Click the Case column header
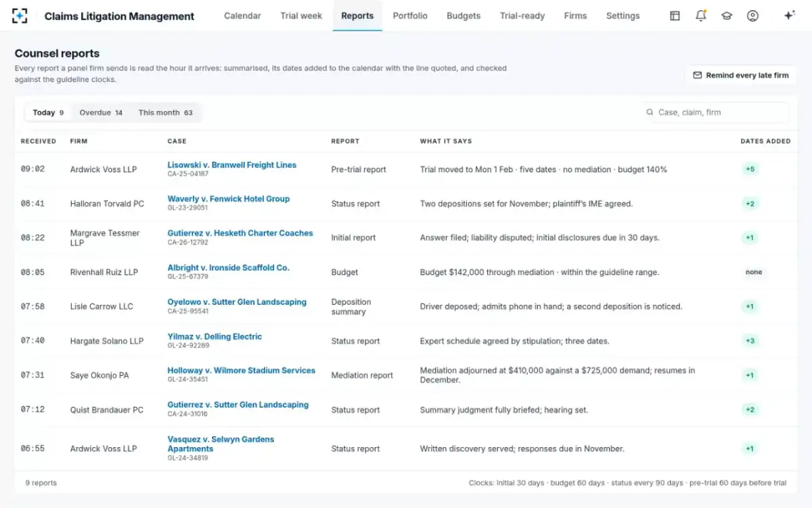Viewport: 812px width, 508px height. (x=177, y=142)
